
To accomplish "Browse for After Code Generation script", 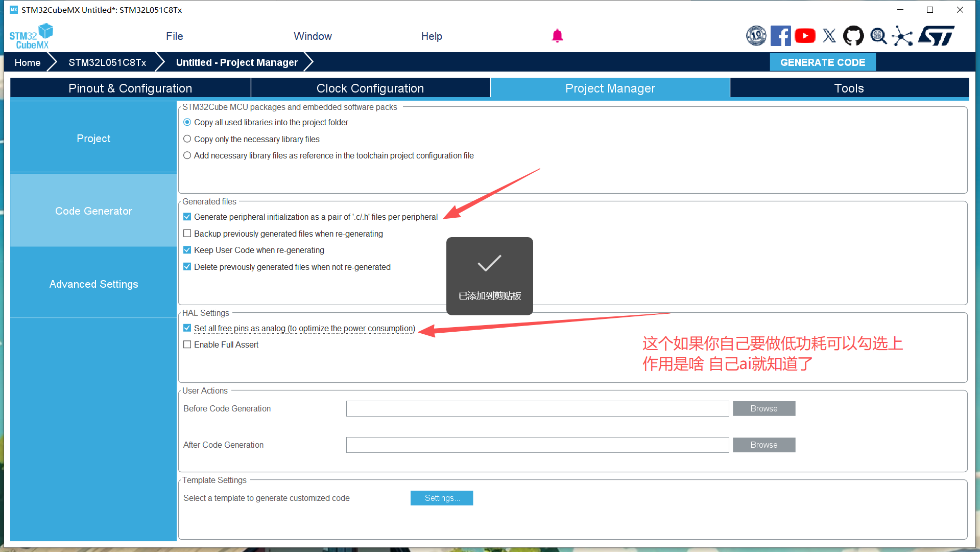I will (764, 445).
